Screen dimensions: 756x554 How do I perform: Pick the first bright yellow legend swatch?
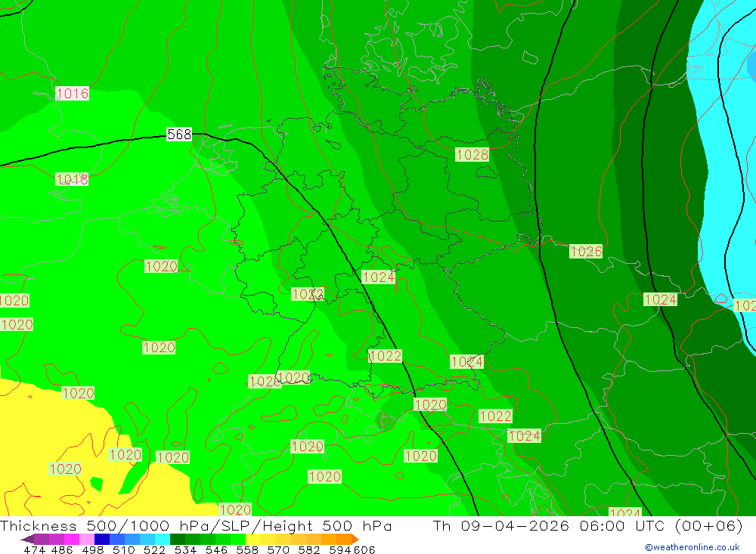click(x=253, y=539)
